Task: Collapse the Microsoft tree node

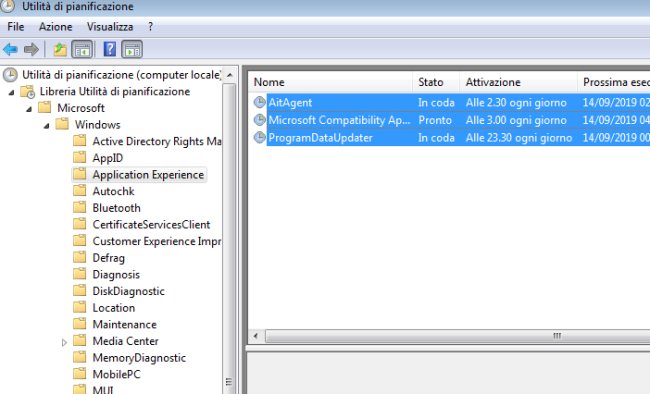Action: [29, 109]
